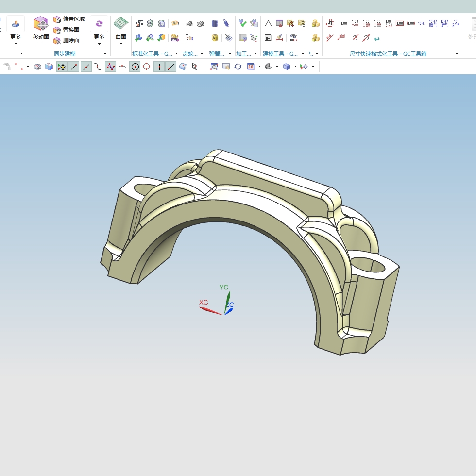Open the leftmost 更多 drop-down with stamp icon
The height and width of the screenshot is (476, 476).
pos(16,30)
